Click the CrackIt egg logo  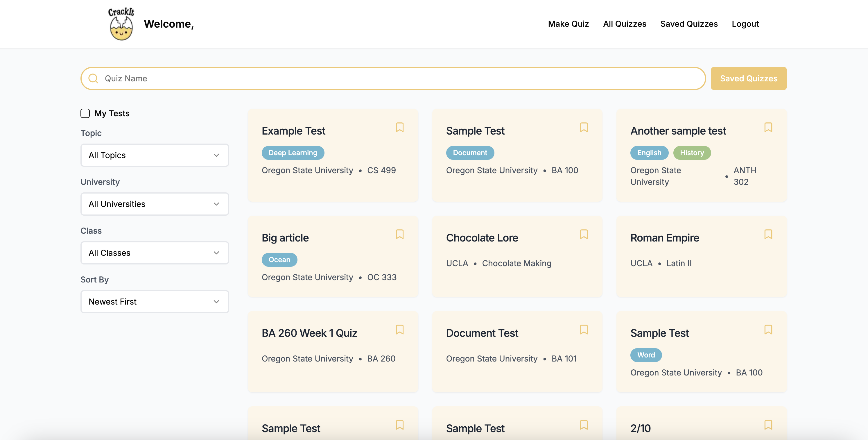(x=121, y=24)
